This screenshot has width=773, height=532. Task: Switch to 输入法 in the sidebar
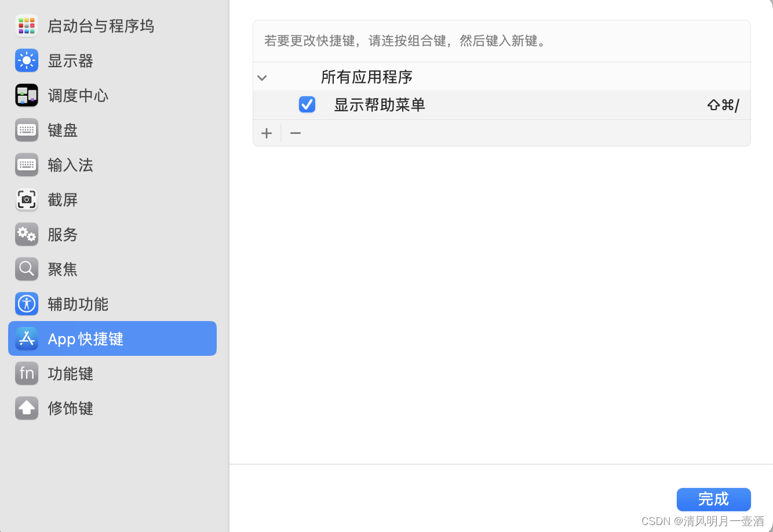[112, 165]
